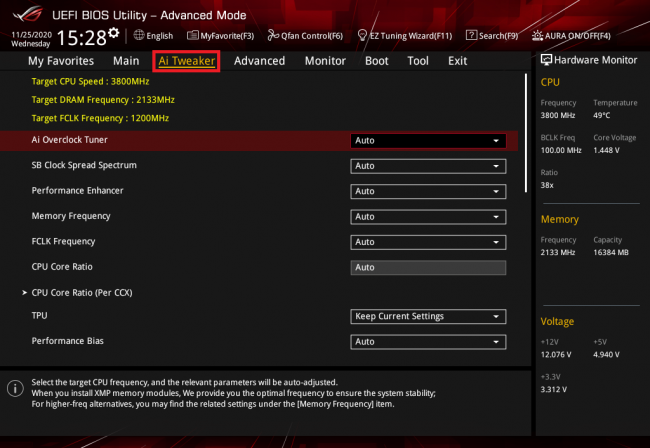
Task: Click the Hardware Monitor heading
Action: click(595, 60)
